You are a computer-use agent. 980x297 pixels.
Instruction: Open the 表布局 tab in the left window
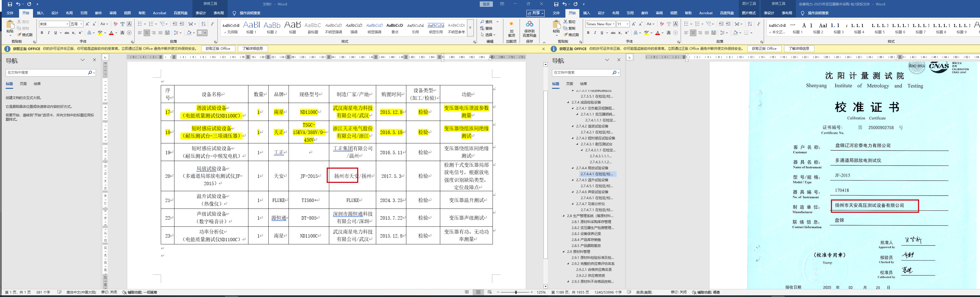(218, 13)
